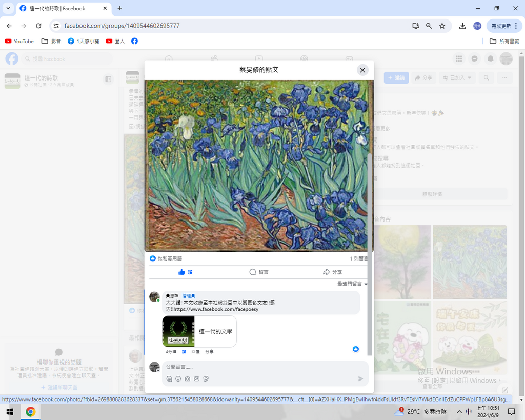The height and width of the screenshot is (420, 525).
Task: Toggle 讚 on 黃思語's comment
Action: coord(184,352)
